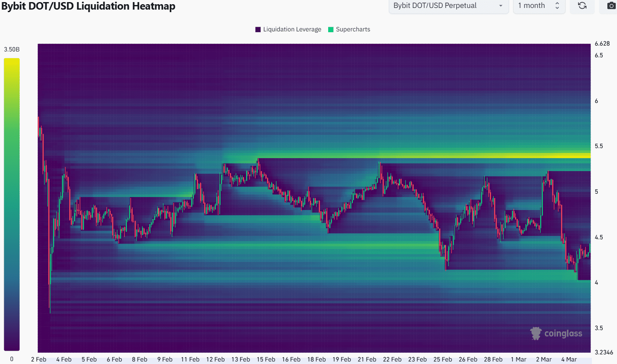The image size is (617, 364).
Task: Open the Bybit DOT/USD Perpetual dropdown
Action: (x=448, y=6)
